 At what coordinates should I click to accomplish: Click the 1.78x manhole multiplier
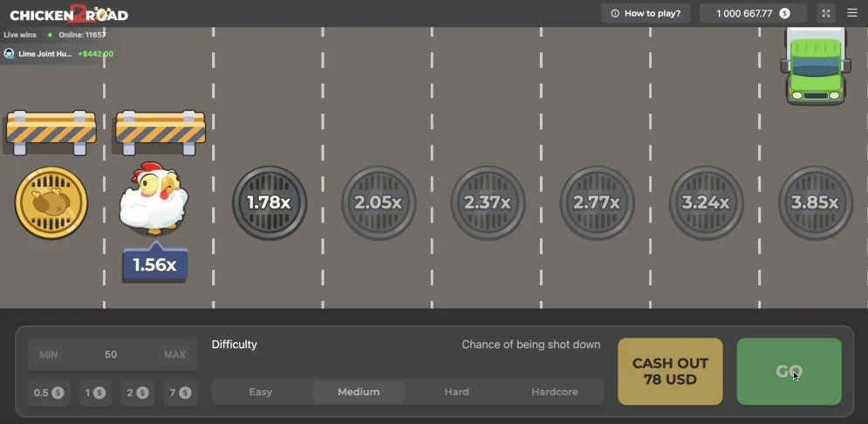pyautogui.click(x=269, y=202)
